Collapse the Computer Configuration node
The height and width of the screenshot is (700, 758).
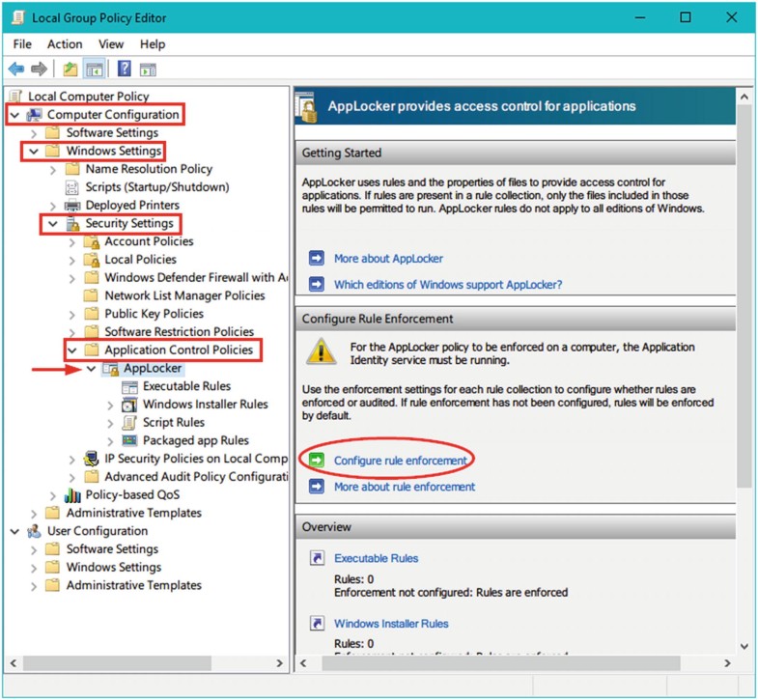click(15, 115)
